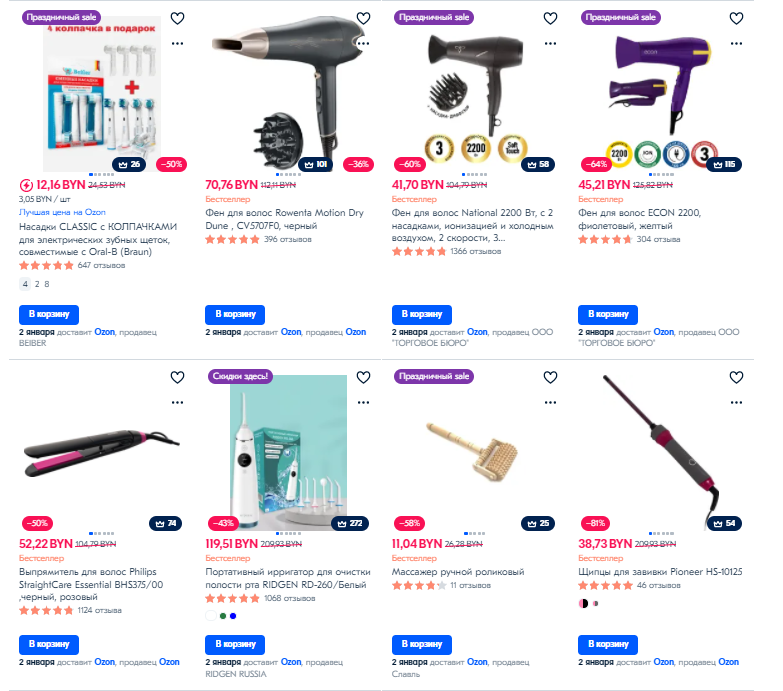Favorite the National 2200 hair dryer
Viewport: 783px width, 691px height.
tap(550, 18)
